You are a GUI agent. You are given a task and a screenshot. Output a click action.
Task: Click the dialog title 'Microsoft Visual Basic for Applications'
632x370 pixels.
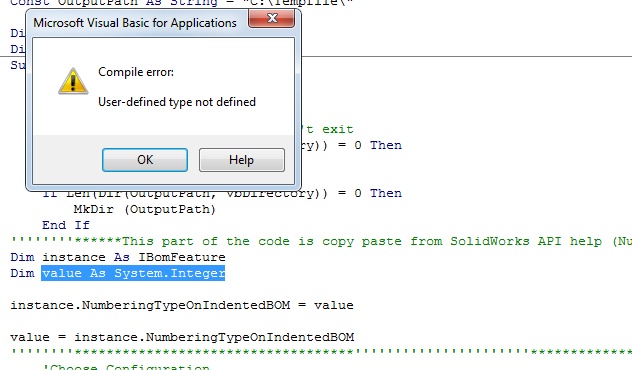click(x=135, y=23)
